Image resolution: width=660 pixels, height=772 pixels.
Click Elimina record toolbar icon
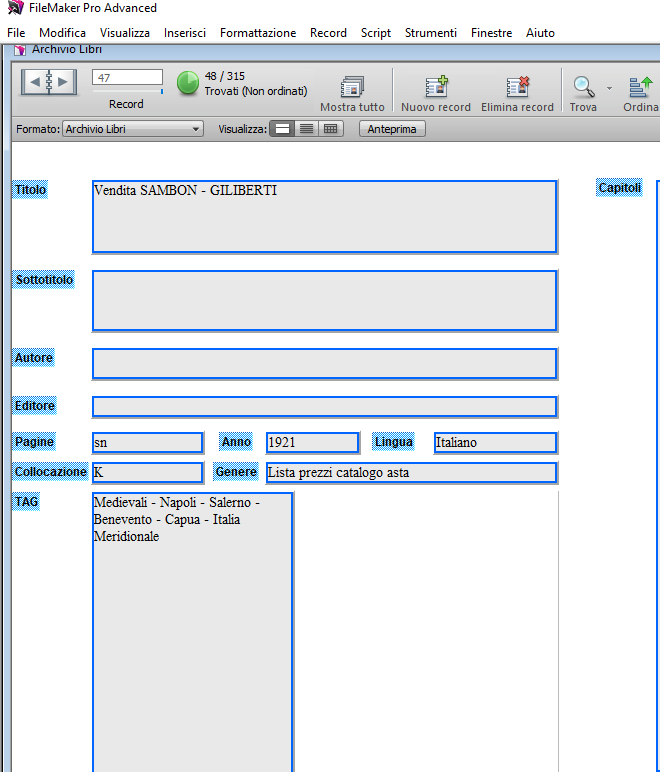tap(517, 87)
